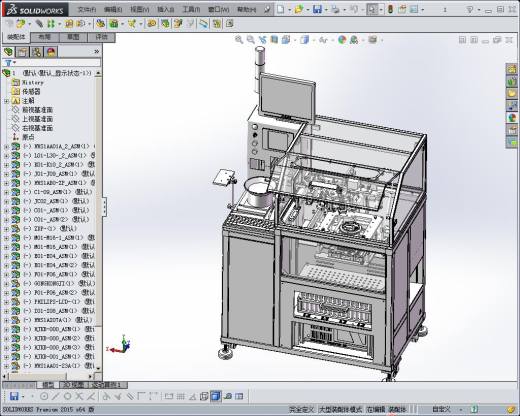Click the Edit Appearance color ball in view toolbar
The height and width of the screenshot is (416, 520).
coord(342,40)
